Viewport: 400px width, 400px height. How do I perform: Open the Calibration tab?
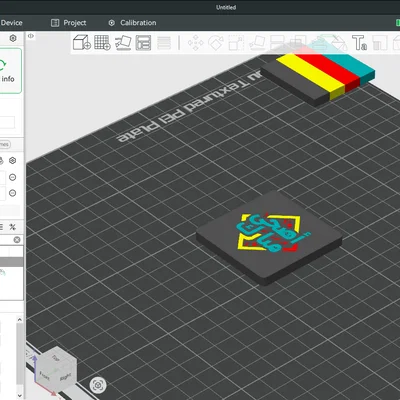pyautogui.click(x=132, y=23)
